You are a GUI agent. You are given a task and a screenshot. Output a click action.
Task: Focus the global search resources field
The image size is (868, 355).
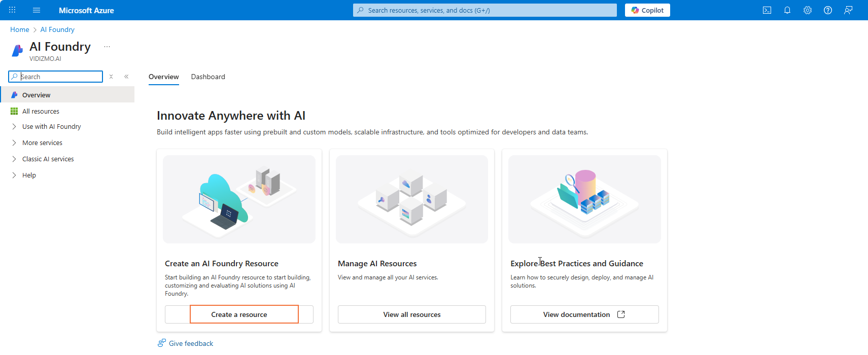pos(484,10)
